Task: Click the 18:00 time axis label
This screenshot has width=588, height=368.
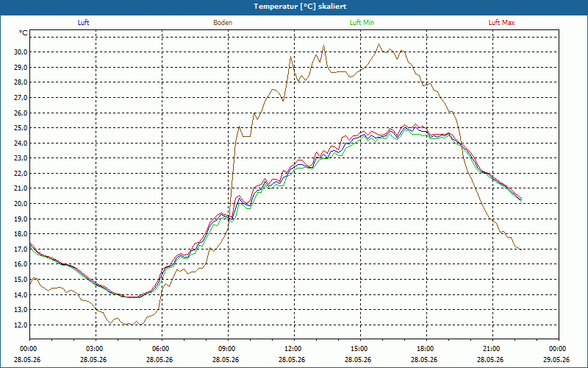Action: pyautogui.click(x=424, y=349)
